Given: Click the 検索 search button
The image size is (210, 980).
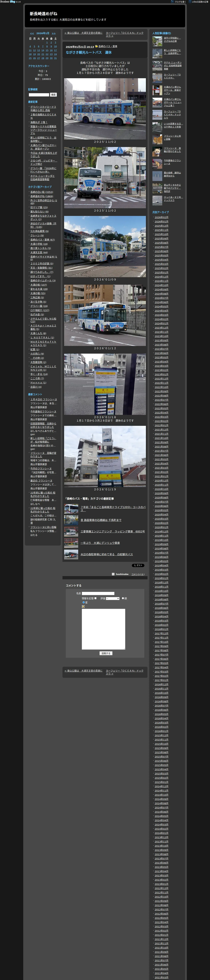Looking at the screenshot, I should [53, 95].
